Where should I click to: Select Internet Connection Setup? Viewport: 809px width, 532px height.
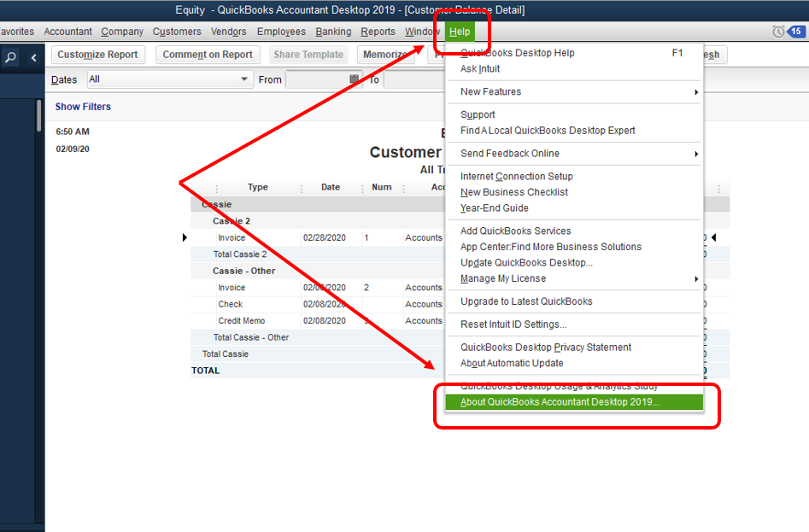(x=574, y=176)
